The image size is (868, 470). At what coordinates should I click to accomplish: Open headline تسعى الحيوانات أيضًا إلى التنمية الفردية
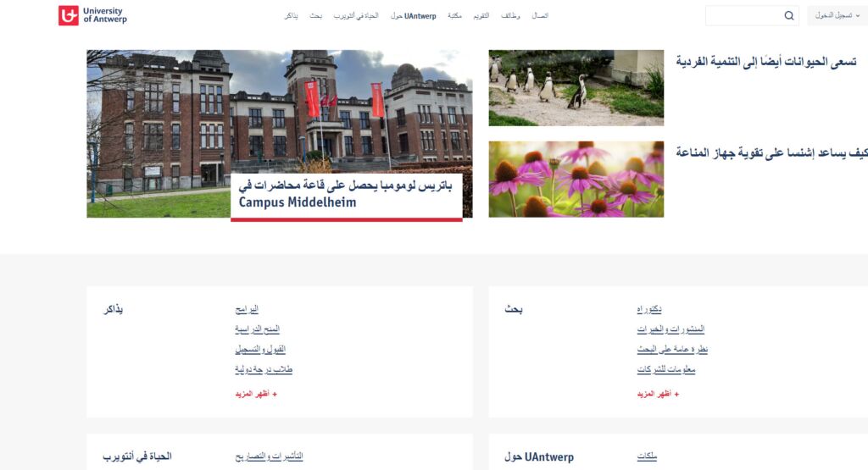tap(766, 61)
